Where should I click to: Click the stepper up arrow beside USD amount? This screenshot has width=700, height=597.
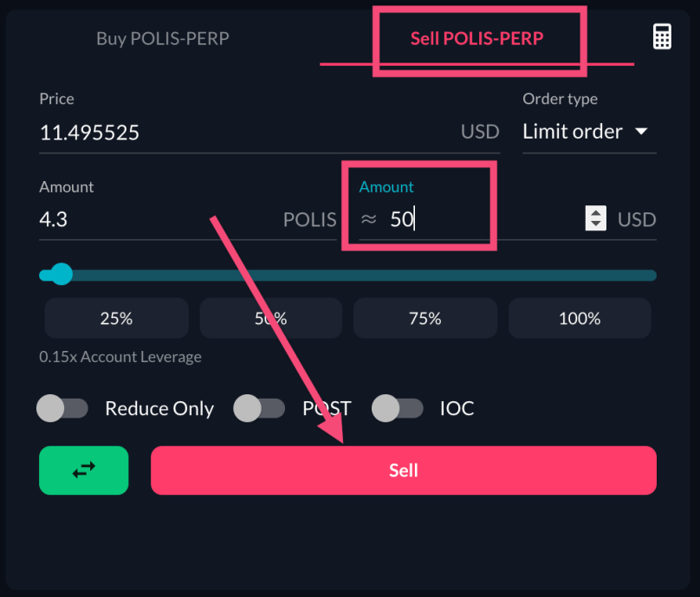tap(595, 213)
